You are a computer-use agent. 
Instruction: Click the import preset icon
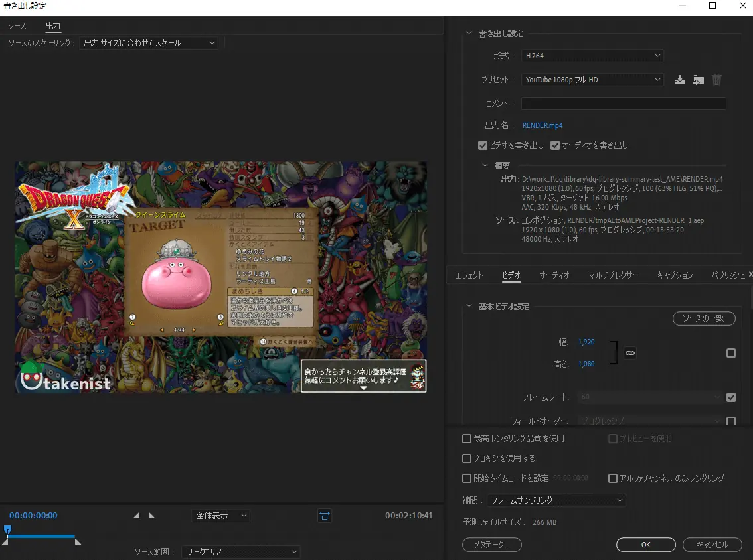[699, 80]
